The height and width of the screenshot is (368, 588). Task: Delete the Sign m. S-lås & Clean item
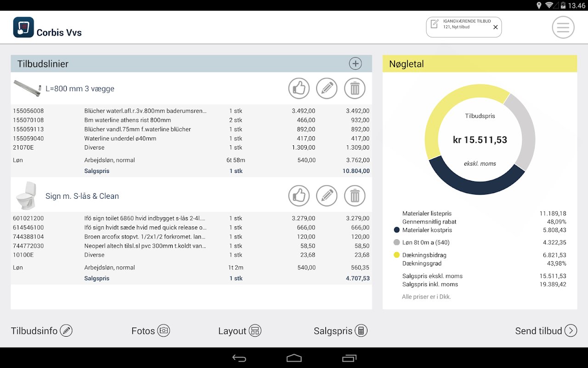click(355, 196)
